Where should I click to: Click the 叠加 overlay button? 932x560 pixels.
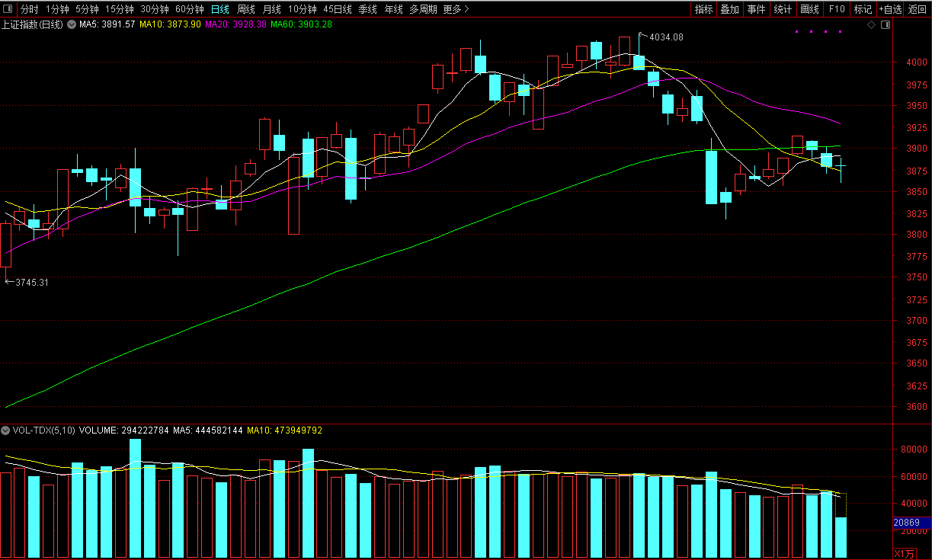tap(729, 9)
